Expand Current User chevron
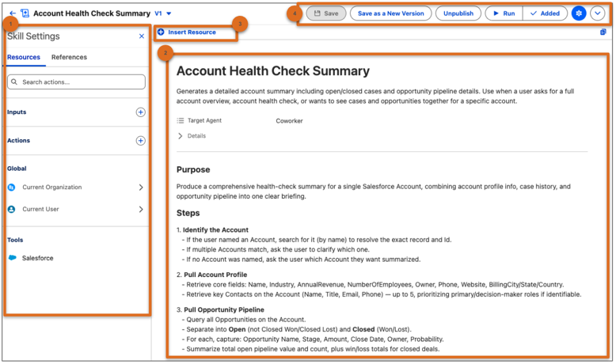Viewport: 616px width, 364px height. coord(141,209)
